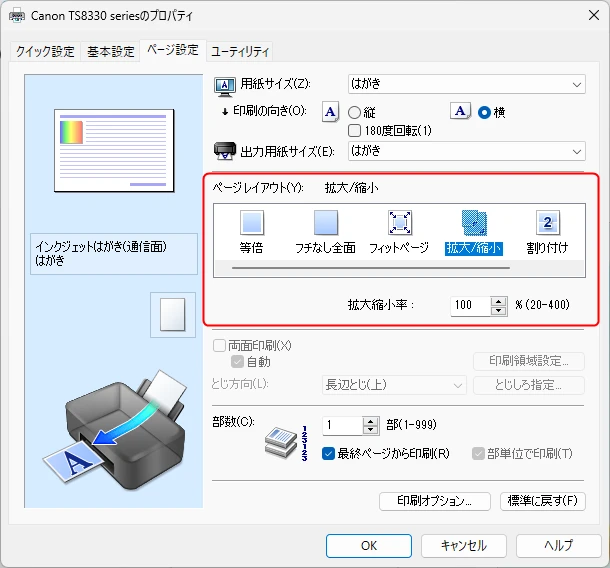Viewport: 610px width, 568px height.
Task: Click the small paper sheet icon
Action: (x=173, y=315)
